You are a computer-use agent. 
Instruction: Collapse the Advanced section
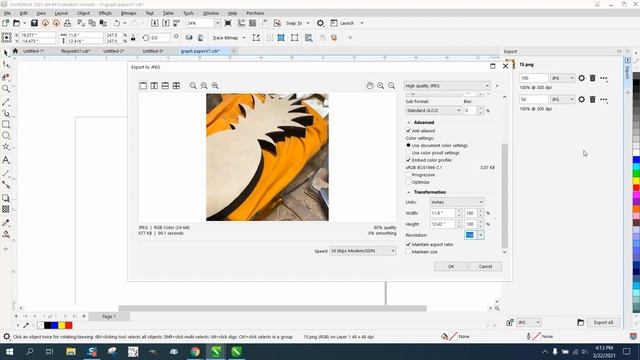pyautogui.click(x=409, y=122)
